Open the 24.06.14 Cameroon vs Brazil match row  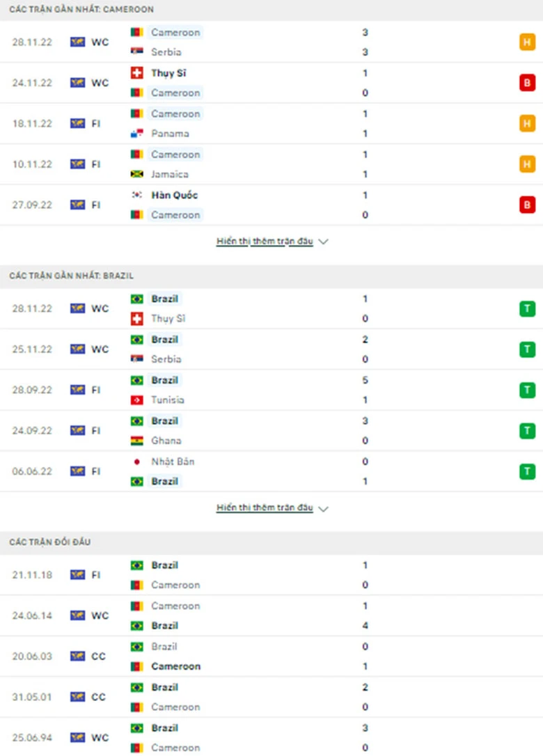point(271,616)
